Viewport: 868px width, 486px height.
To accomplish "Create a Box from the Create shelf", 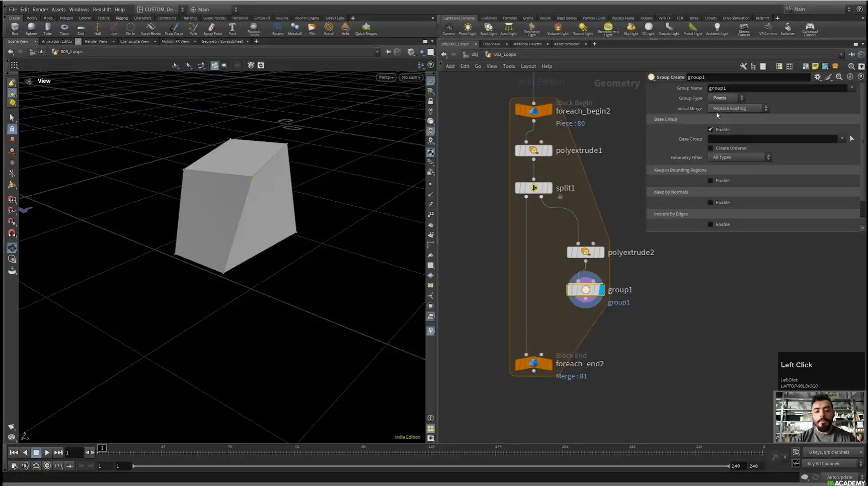I will (x=15, y=29).
